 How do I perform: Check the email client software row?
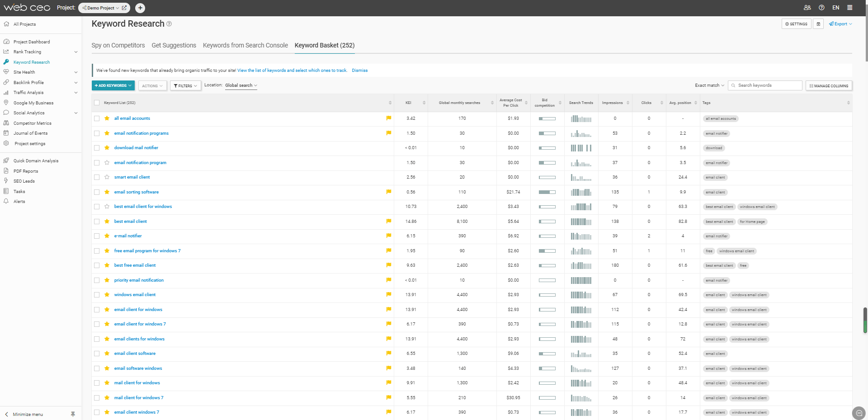pyautogui.click(x=97, y=354)
